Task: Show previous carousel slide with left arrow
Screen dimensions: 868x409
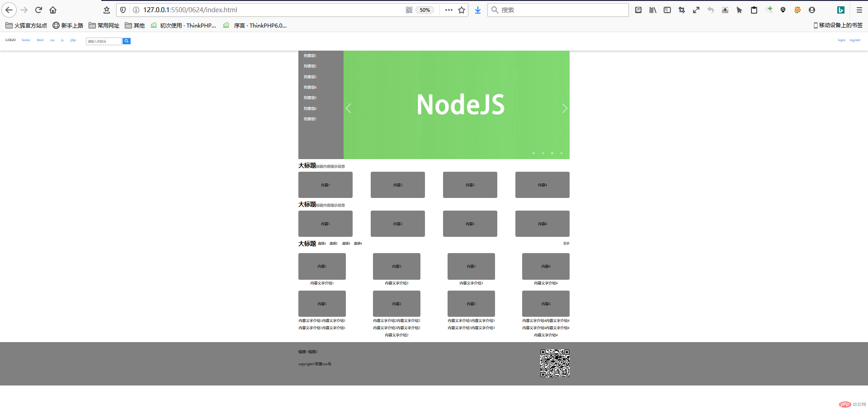Action: pos(348,108)
